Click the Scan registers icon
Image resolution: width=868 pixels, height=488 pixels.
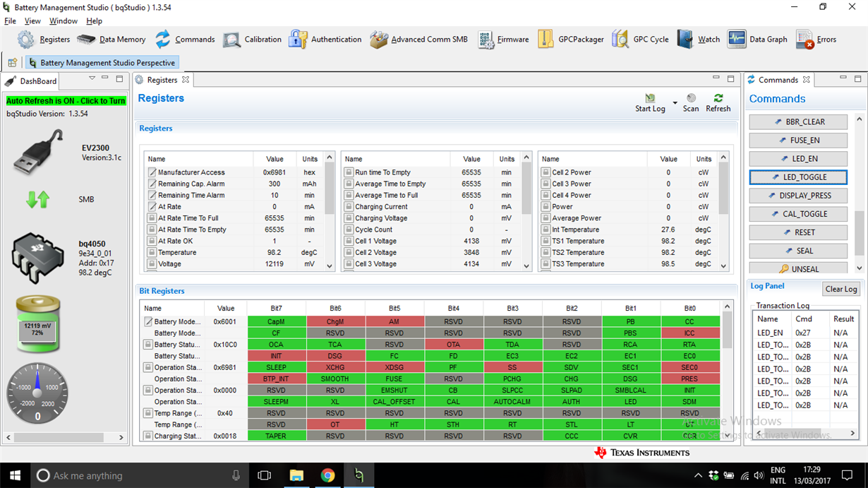[691, 98]
